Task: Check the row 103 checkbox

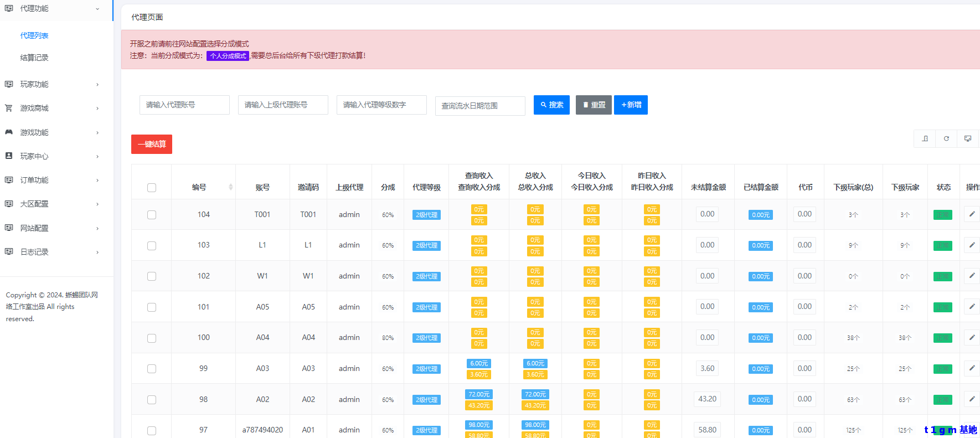Action: [152, 246]
